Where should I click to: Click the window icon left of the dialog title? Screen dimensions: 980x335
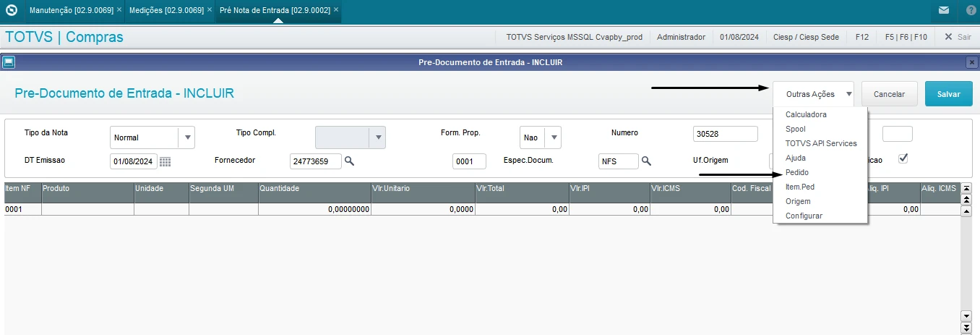click(x=9, y=62)
